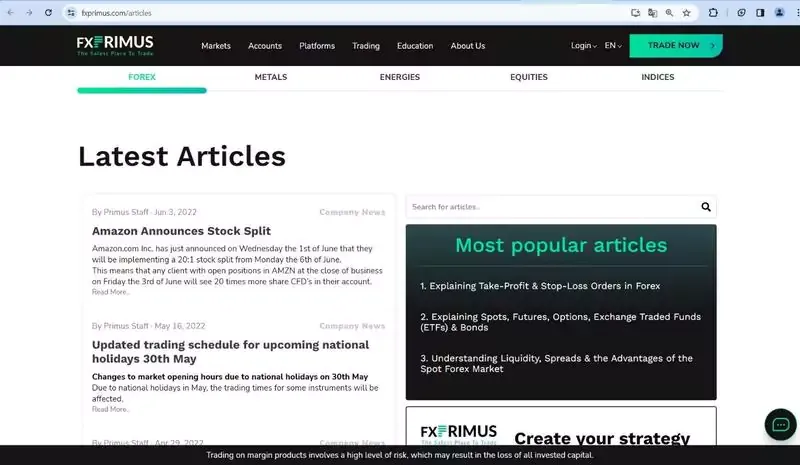Open the Markets menu
Image resolution: width=800 pixels, height=465 pixels.
click(216, 46)
